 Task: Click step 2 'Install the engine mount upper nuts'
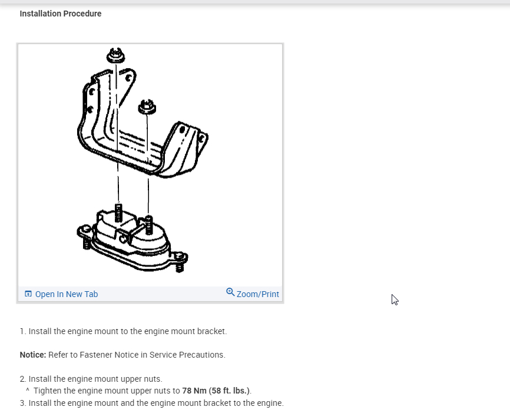pyautogui.click(x=91, y=379)
